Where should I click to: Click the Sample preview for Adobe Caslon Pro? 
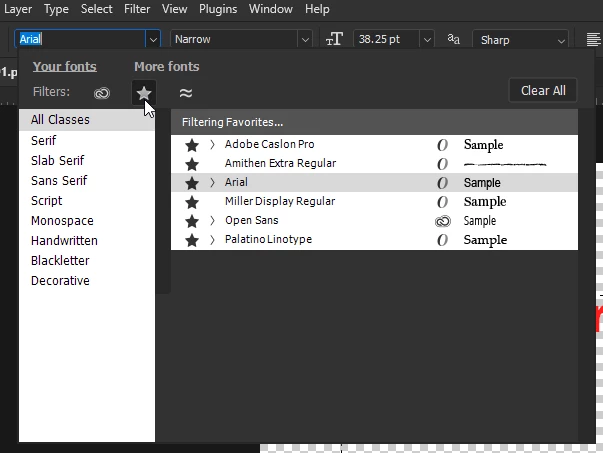(483, 145)
